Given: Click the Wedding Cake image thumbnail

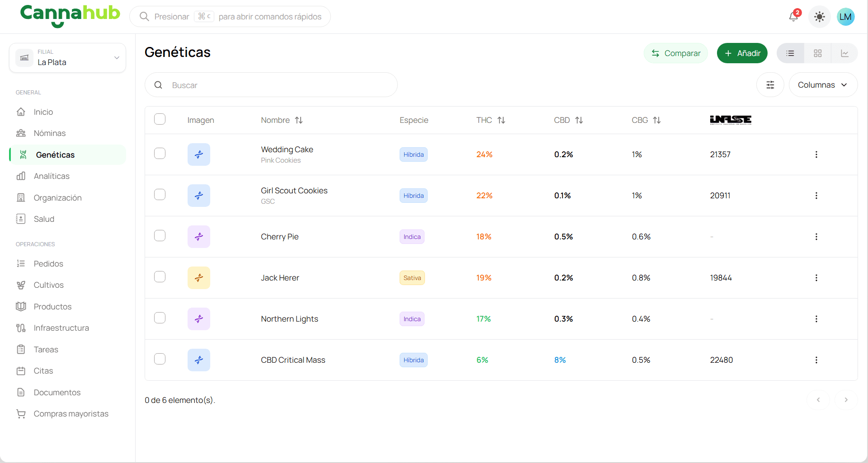Looking at the screenshot, I should pyautogui.click(x=199, y=154).
